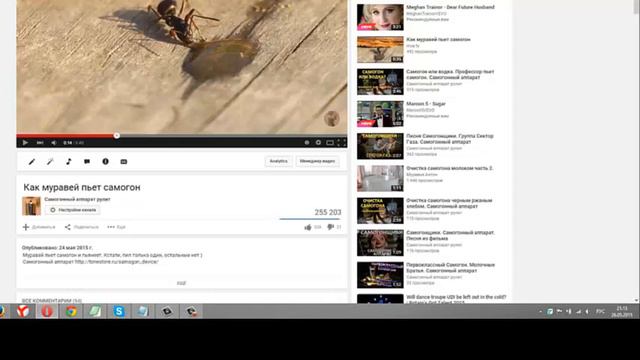Open Самогонщики. Песня из фильма video title
Viewport: 640px width, 360px height.
tap(450, 236)
